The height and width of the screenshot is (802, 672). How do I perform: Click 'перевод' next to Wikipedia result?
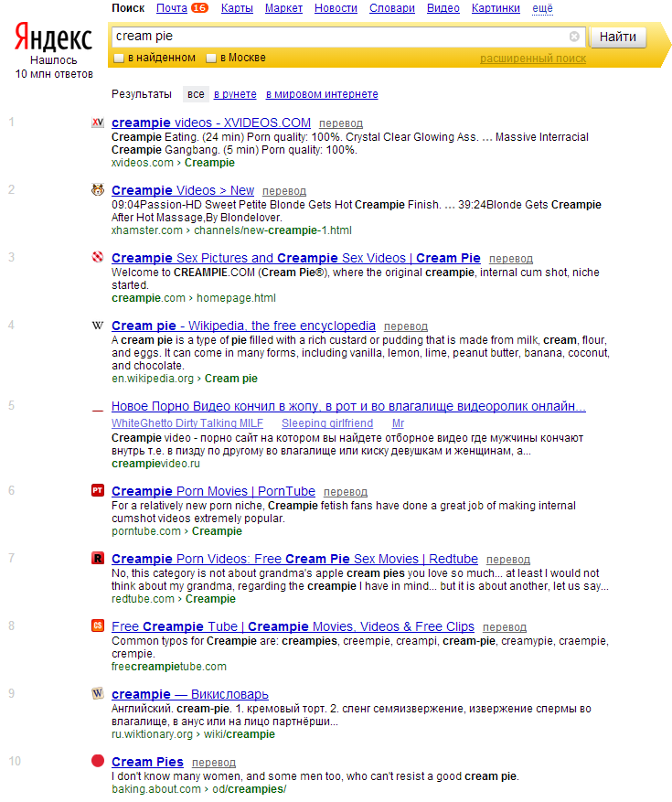[406, 326]
